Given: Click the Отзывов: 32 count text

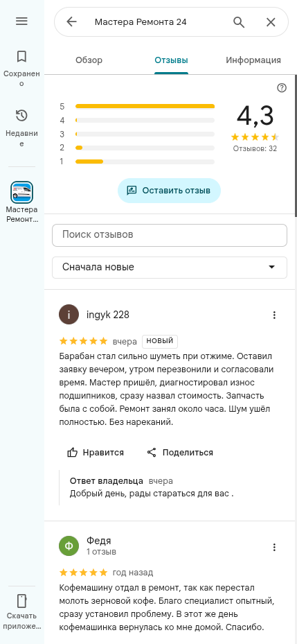Looking at the screenshot, I should [x=255, y=148].
